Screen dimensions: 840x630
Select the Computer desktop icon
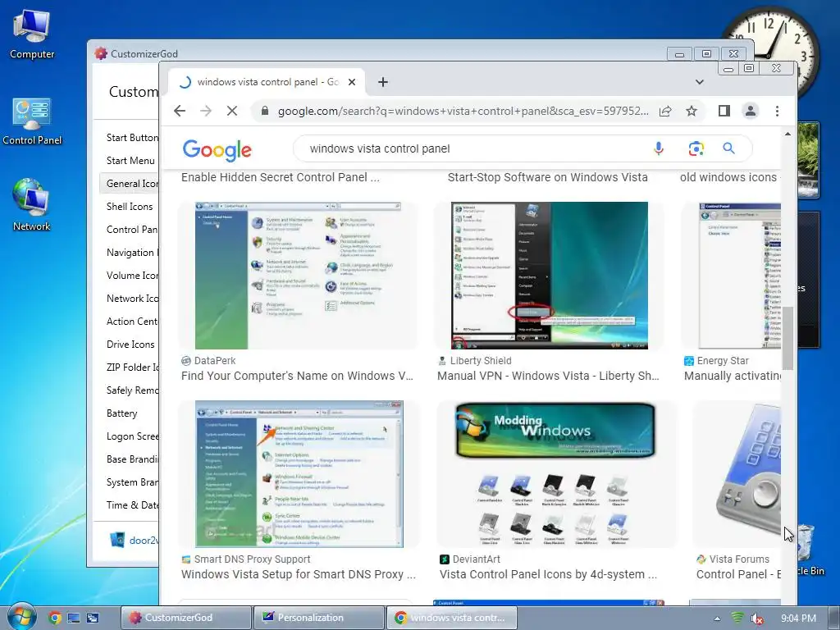click(32, 34)
